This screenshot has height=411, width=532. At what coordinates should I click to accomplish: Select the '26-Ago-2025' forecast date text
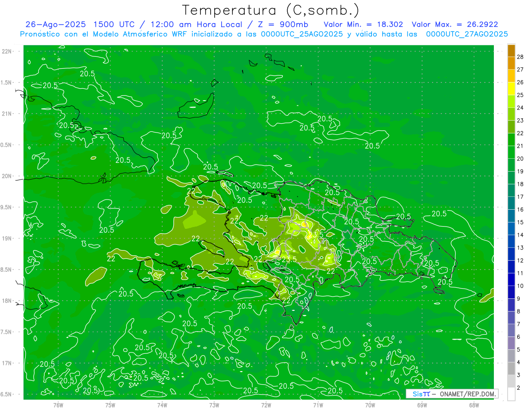click(56, 24)
